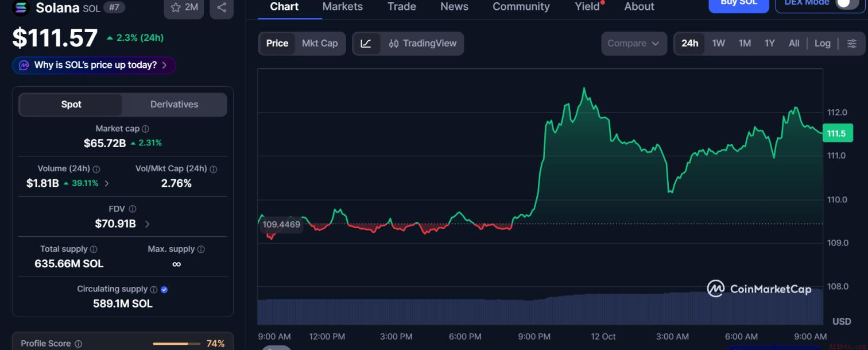The width and height of the screenshot is (868, 350).
Task: Click the Profile Score progress bar
Action: (177, 344)
